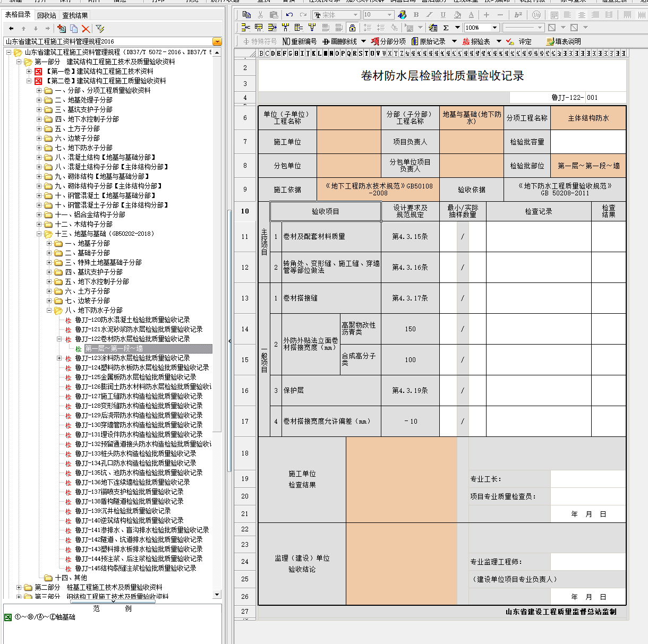
Task: Select the ①~⑩/Ⓐ~Ⓔ轴基础 example entry
Action: [45, 617]
